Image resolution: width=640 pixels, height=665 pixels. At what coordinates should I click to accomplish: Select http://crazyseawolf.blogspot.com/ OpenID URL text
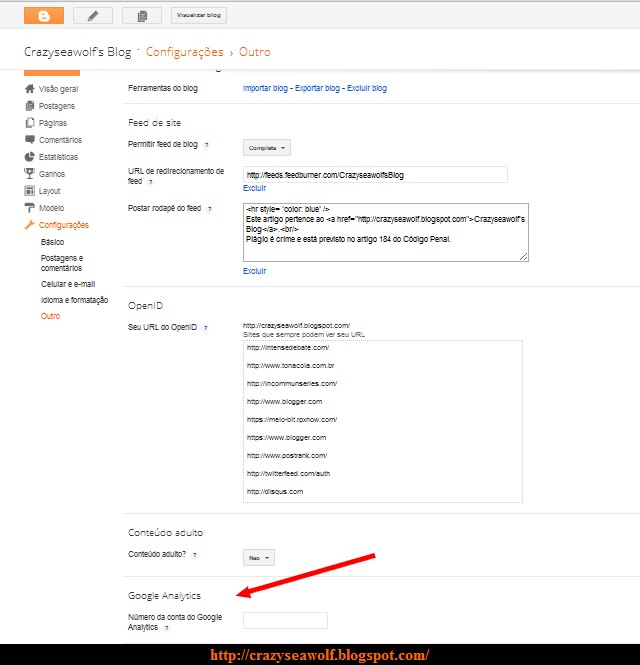pos(296,326)
